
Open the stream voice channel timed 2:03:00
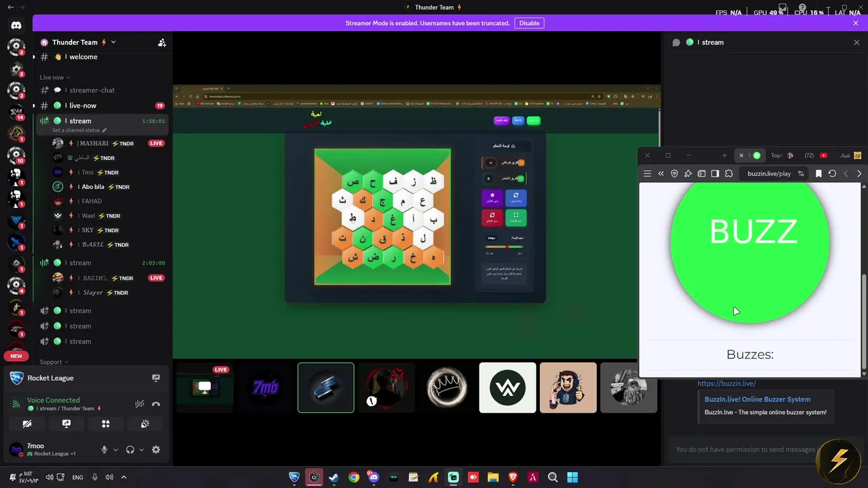click(x=102, y=263)
